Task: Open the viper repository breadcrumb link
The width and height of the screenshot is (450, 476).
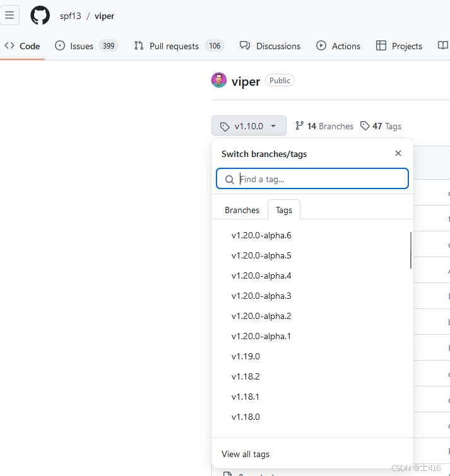Action: pyautogui.click(x=104, y=16)
